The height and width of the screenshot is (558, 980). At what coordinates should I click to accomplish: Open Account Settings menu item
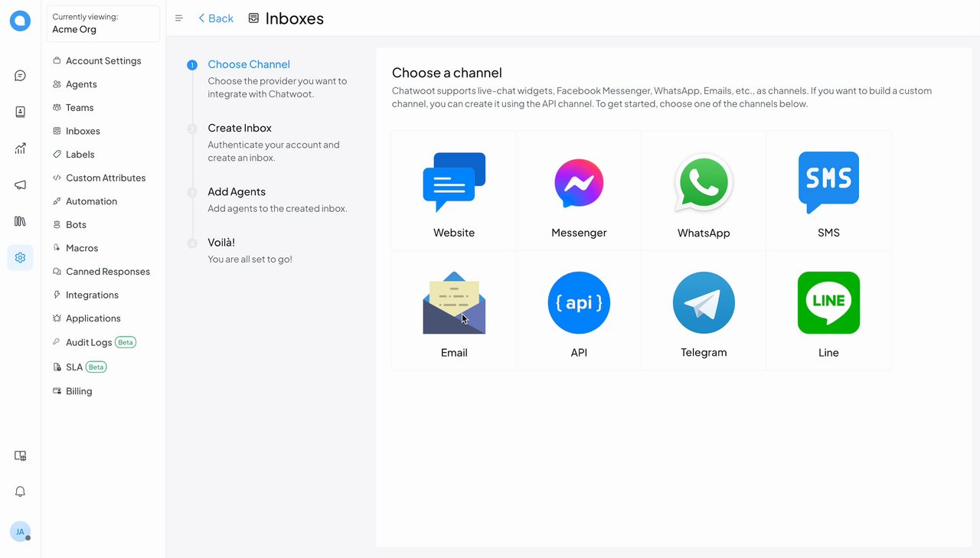(103, 60)
